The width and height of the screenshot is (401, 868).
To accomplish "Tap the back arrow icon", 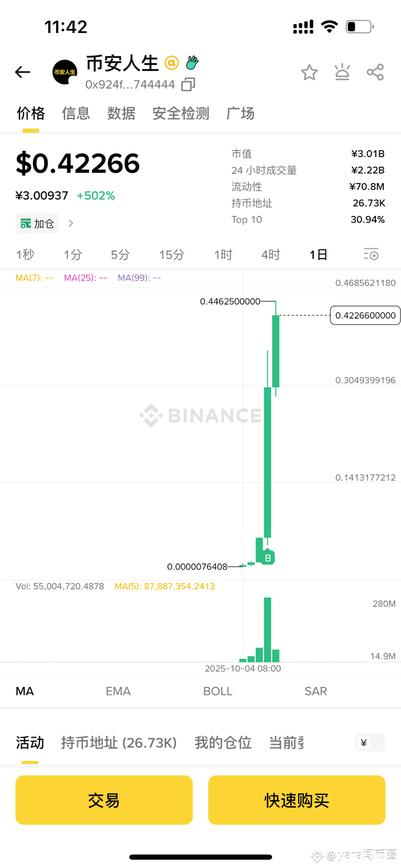I will 23,72.
